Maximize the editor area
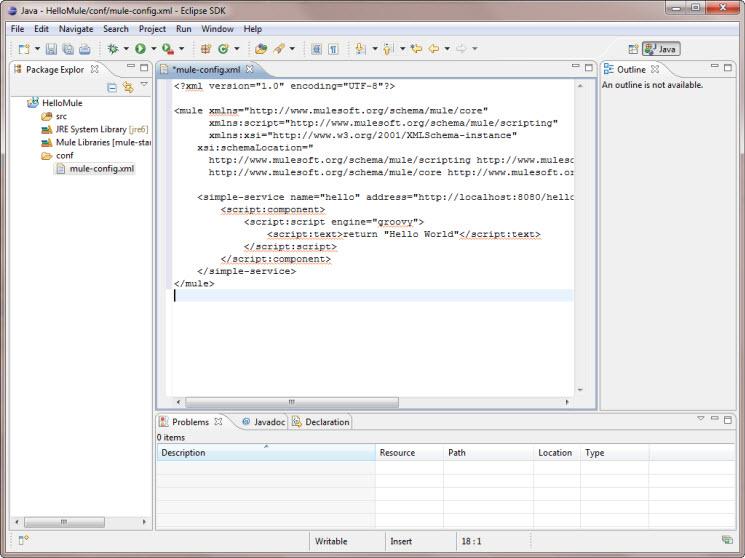This screenshot has width=745, height=558. 589,67
